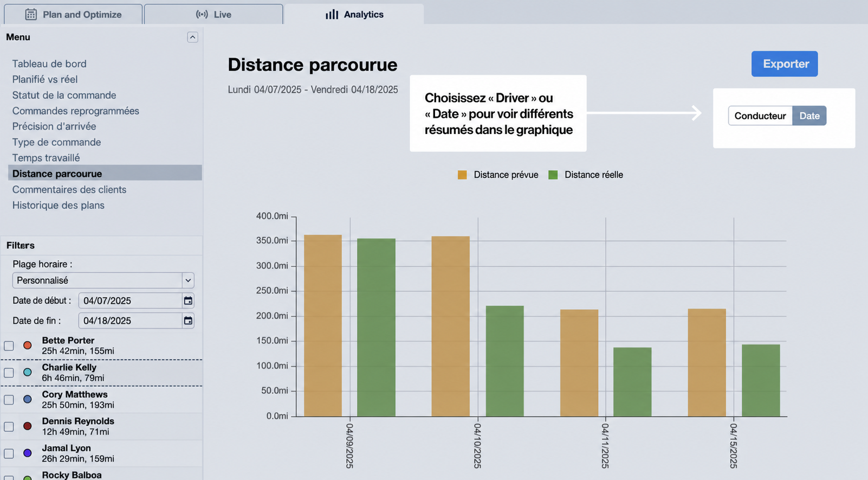Screen dimensions: 868x480
Task: Click Dennis Reynolds' dark red color dot
Action: pos(28,426)
